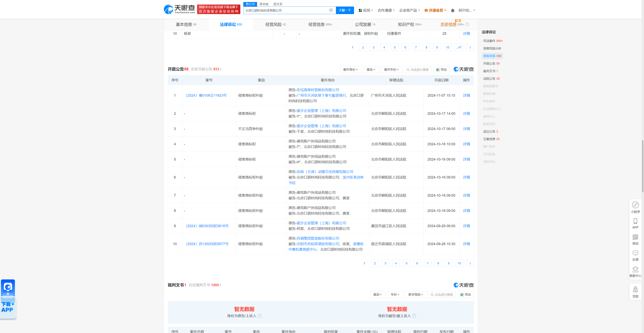
Task: Open user account 阿尔伯... dropdown
Action: (467, 10)
